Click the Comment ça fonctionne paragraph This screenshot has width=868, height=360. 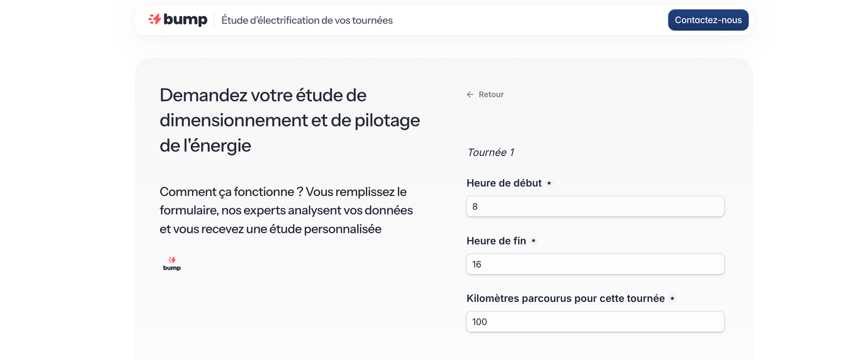pyautogui.click(x=286, y=210)
